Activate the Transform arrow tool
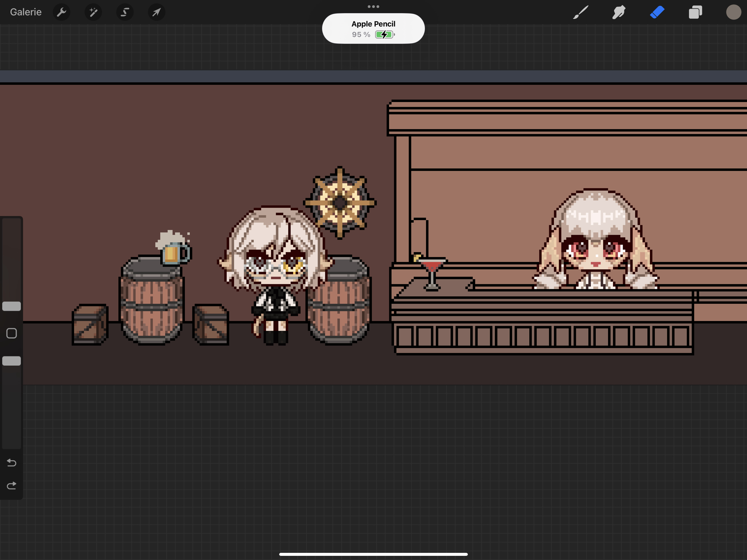 pos(156,12)
